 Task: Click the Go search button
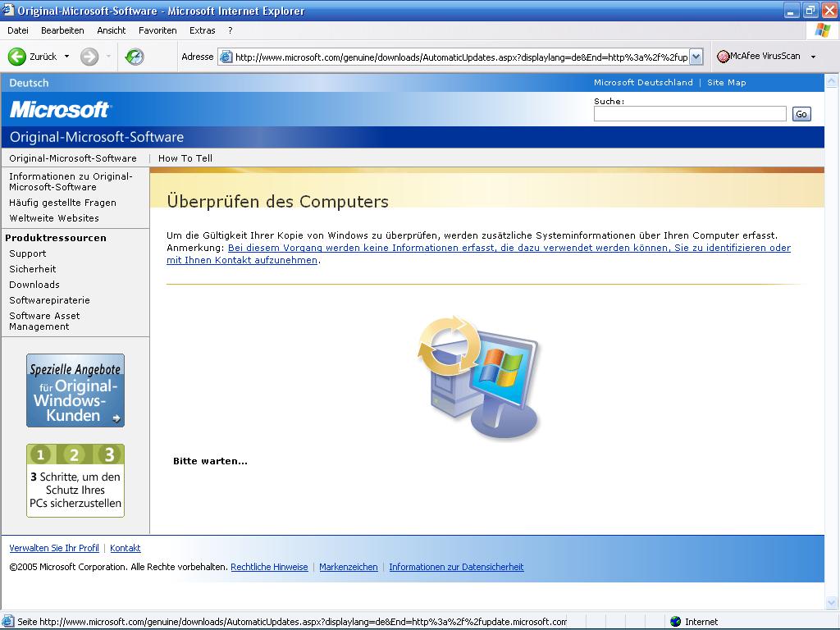click(x=801, y=113)
